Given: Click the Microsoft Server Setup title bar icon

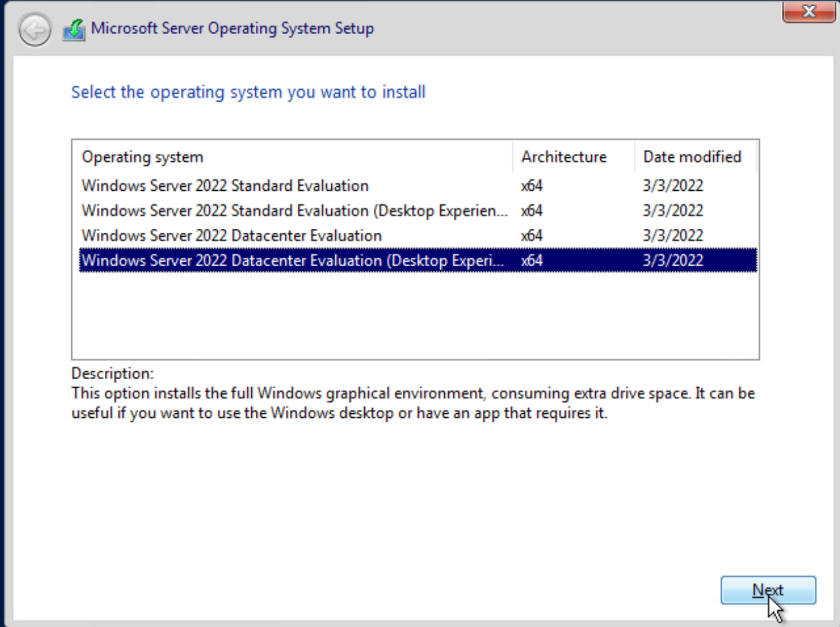Looking at the screenshot, I should (73, 28).
